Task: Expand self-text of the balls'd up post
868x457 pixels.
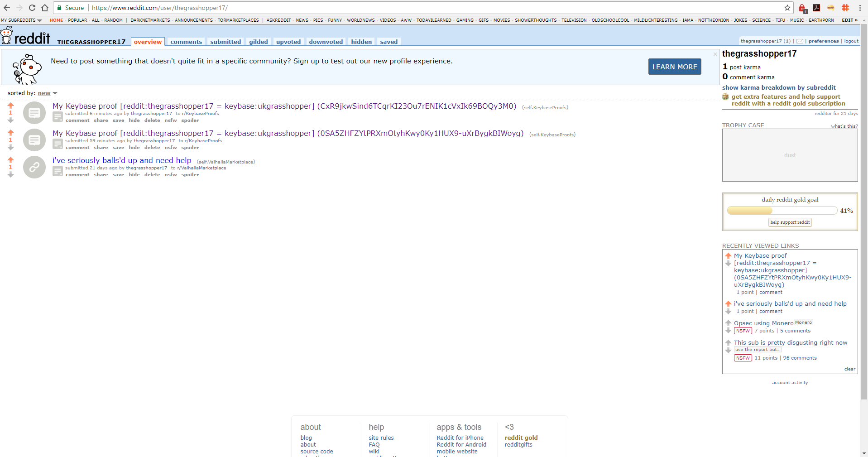Action: coord(58,171)
